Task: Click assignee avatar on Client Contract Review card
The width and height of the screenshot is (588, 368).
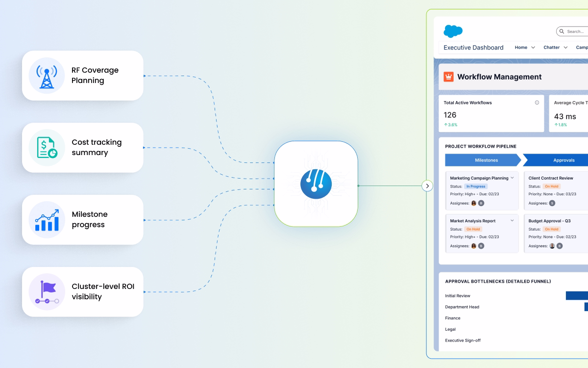Action: coord(552,203)
